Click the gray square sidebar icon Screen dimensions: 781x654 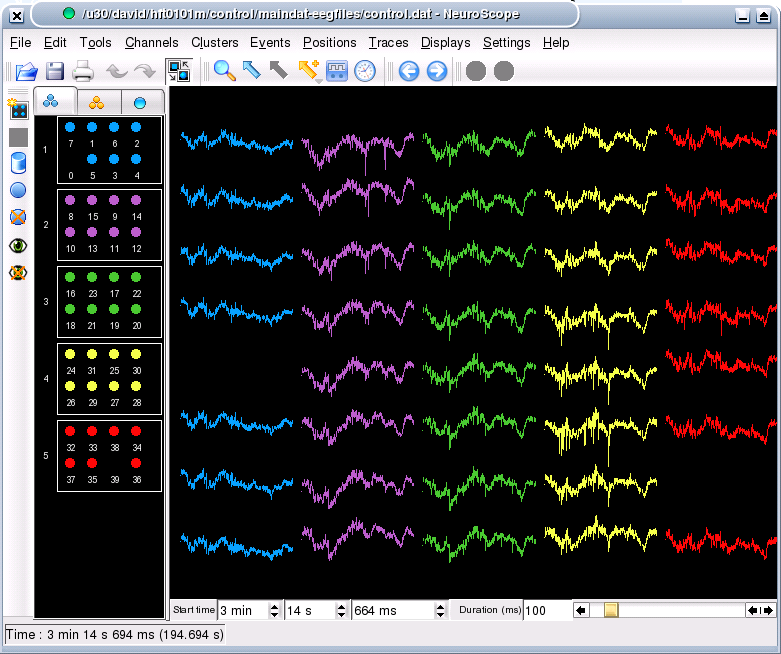click(x=18, y=137)
